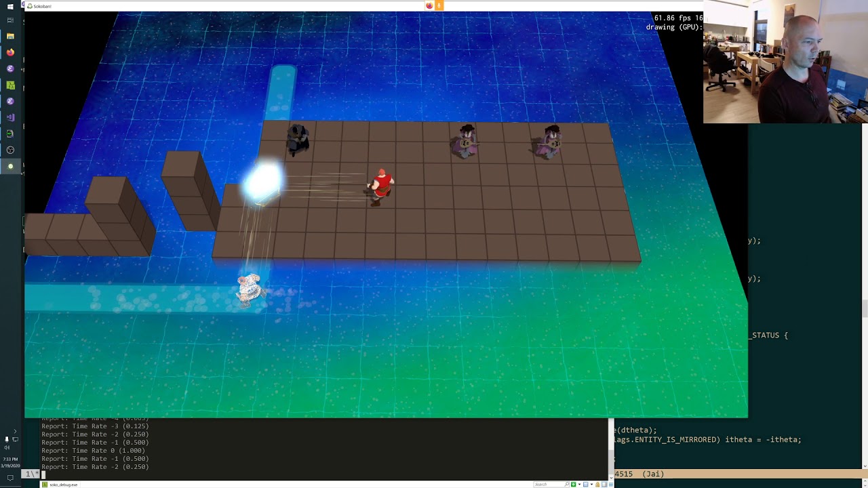Click the white ghostly character in the water
The height and width of the screenshot is (488, 868).
tap(250, 290)
